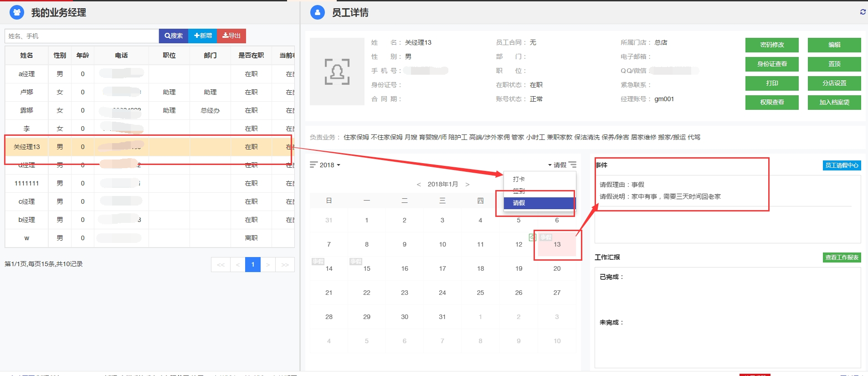Click the 是否在职 column header
Screen dimensions: 868x376
click(251, 56)
